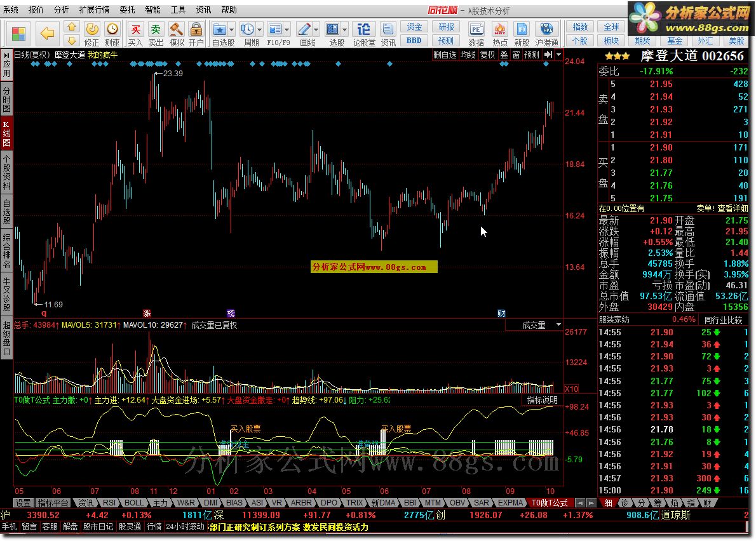The image size is (756, 541).
Task: Switch to the RSI indicator tab
Action: click(x=109, y=502)
